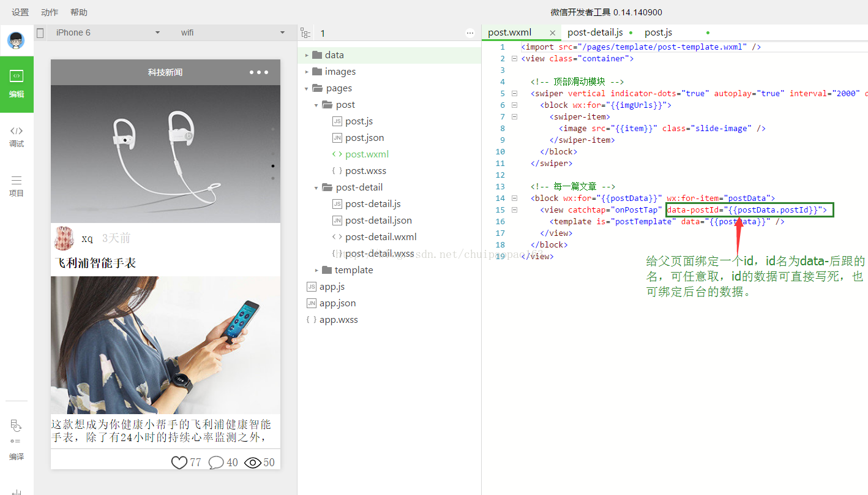Image resolution: width=868 pixels, height=495 pixels.
Task: Select the pages folder label
Action: [x=339, y=88]
